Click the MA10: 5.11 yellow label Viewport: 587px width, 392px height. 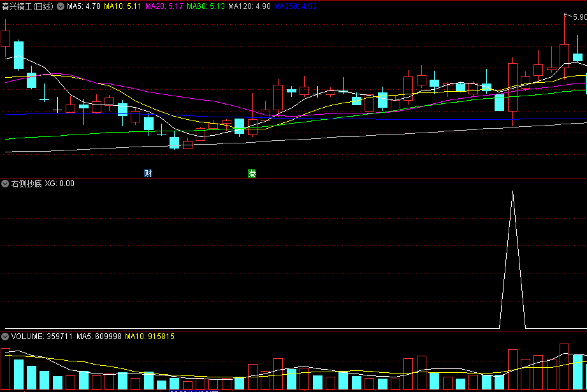point(122,6)
